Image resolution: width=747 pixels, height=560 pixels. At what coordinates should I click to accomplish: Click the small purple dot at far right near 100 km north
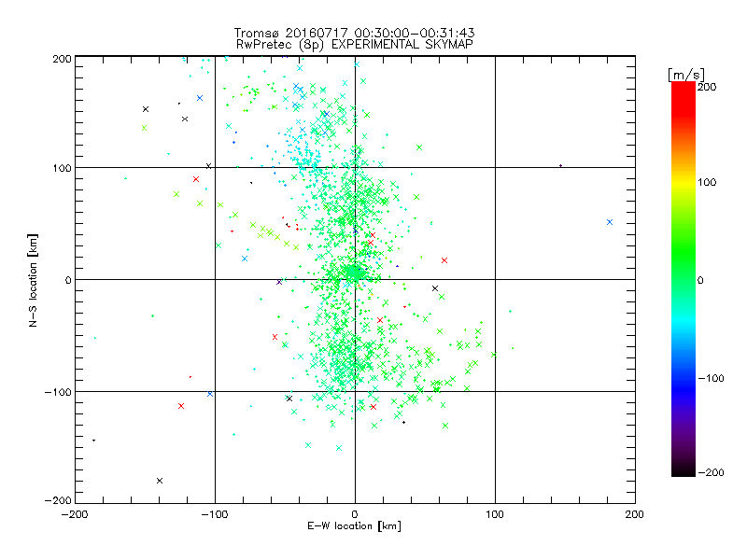pos(561,166)
